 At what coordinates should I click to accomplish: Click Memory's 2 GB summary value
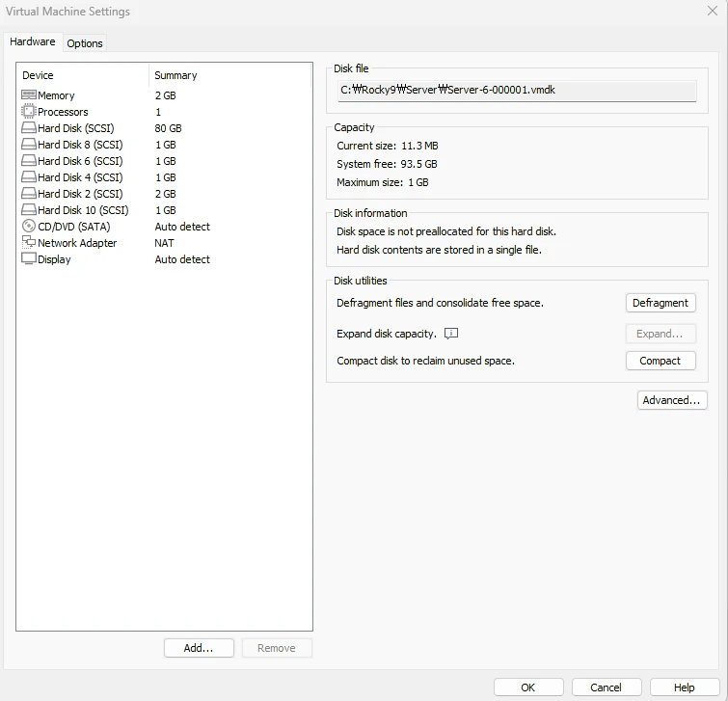[x=165, y=95]
